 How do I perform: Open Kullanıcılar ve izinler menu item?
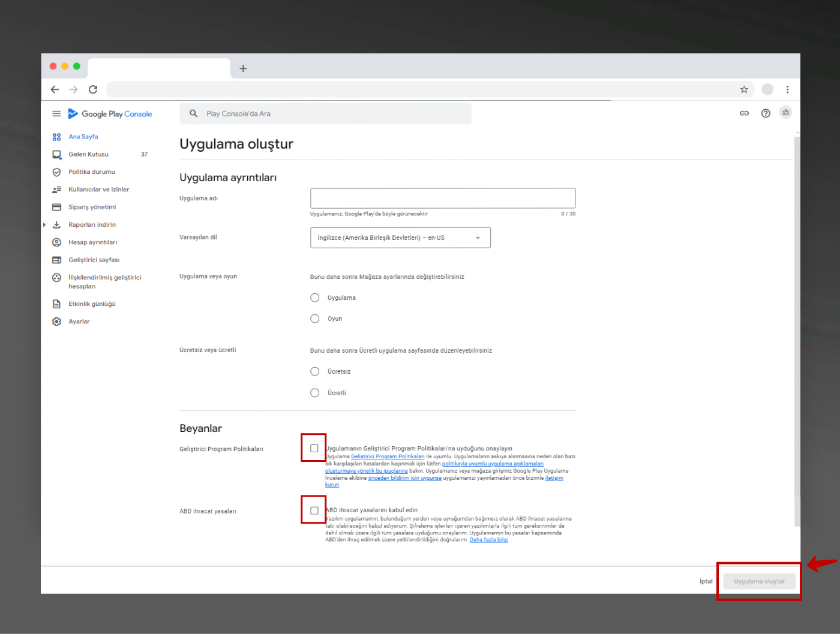tap(98, 190)
